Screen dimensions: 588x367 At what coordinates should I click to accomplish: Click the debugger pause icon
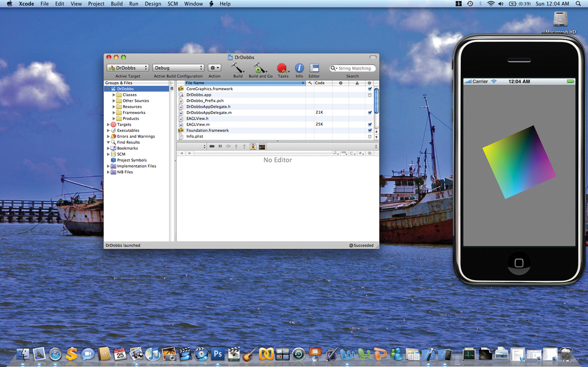(x=220, y=147)
